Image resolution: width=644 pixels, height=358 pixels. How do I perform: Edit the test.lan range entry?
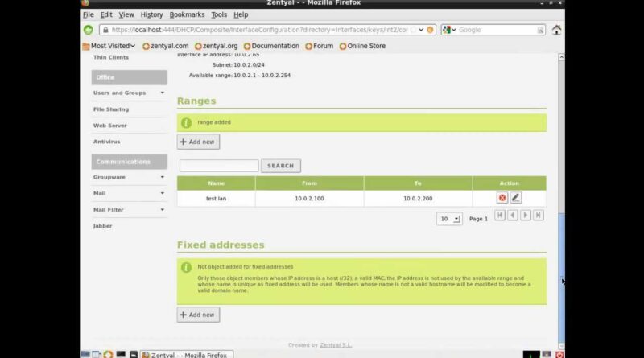[516, 197]
